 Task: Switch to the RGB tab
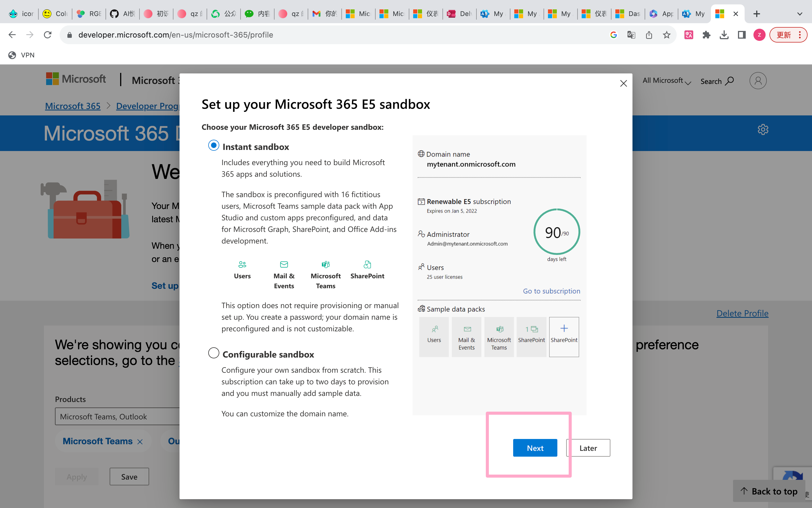[89, 14]
